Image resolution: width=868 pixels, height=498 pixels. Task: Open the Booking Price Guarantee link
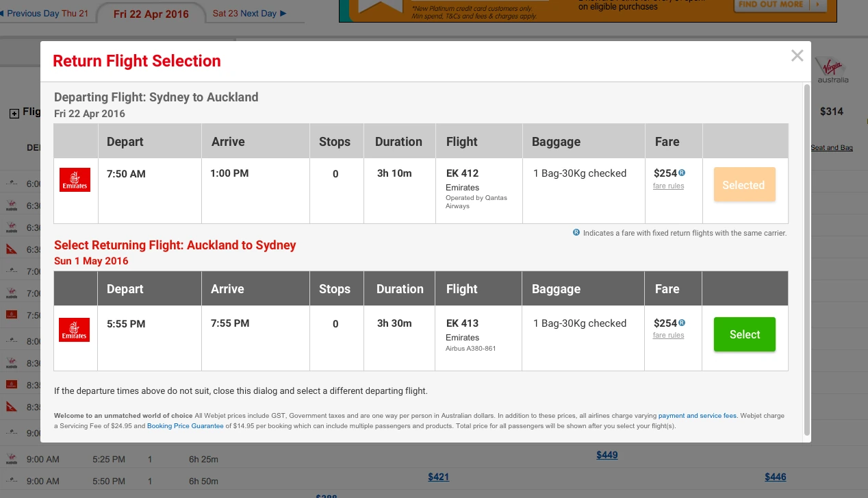click(186, 425)
